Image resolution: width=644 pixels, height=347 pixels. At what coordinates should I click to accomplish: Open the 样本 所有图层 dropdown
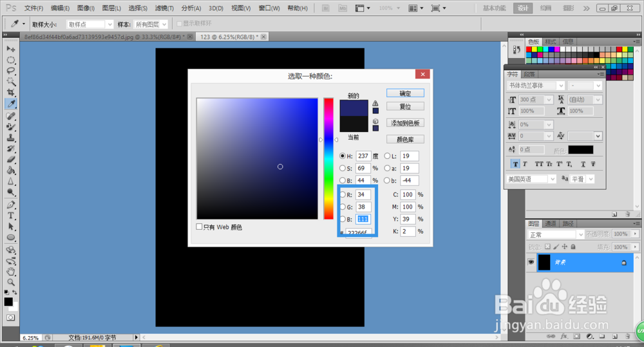[x=151, y=24]
